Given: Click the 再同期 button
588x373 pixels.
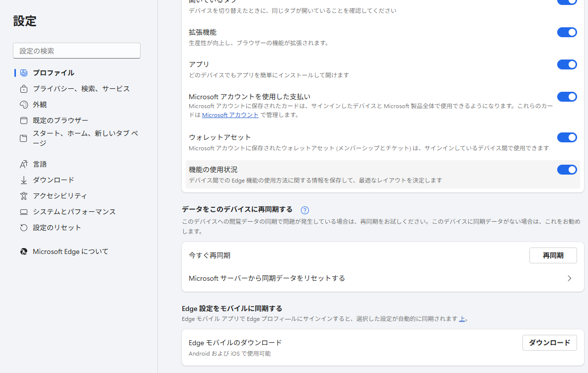Looking at the screenshot, I should click(x=553, y=255).
